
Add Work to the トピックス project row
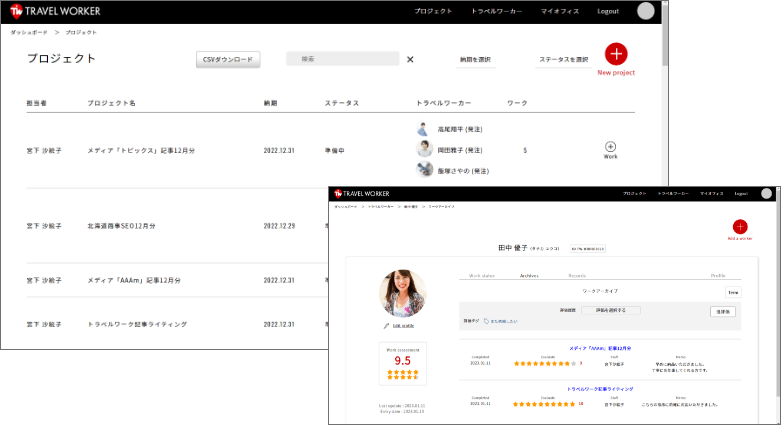point(611,147)
